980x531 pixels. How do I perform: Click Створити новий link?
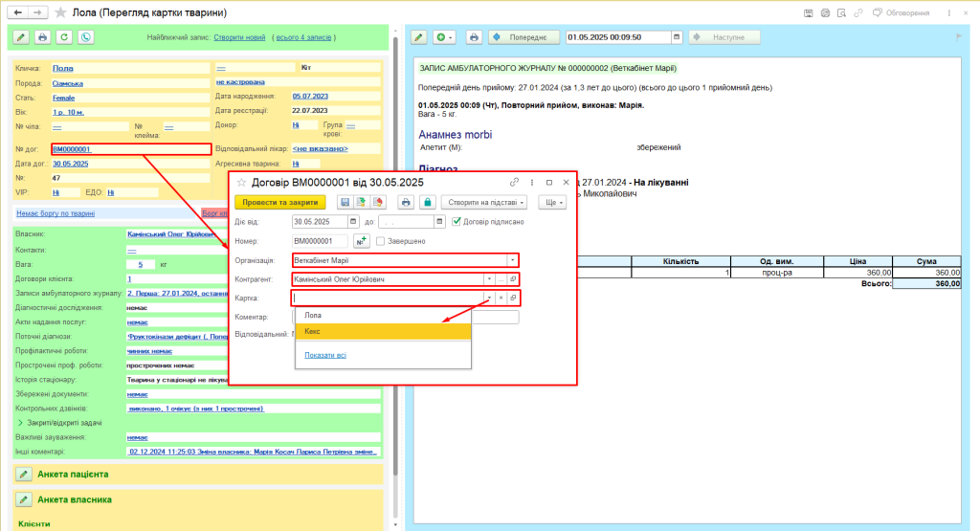[x=239, y=37]
